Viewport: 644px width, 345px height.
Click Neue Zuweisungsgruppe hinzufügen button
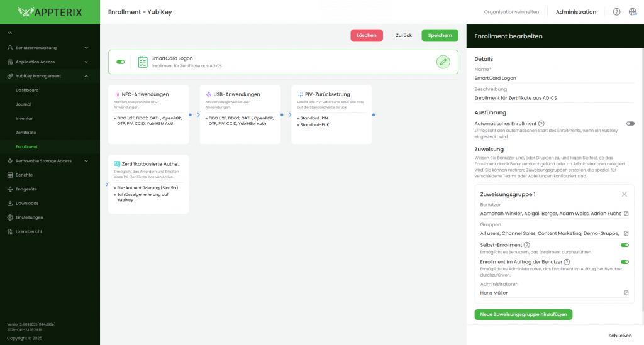pyautogui.click(x=523, y=314)
